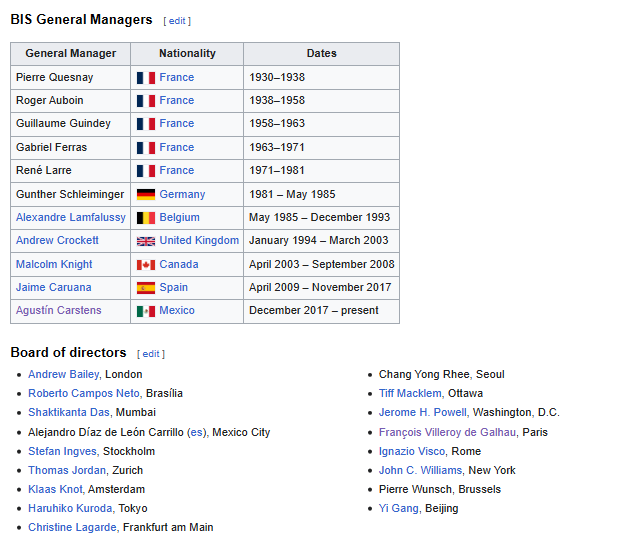This screenshot has width=626, height=540.
Task: Open the Mexico link
Action: [x=177, y=310]
